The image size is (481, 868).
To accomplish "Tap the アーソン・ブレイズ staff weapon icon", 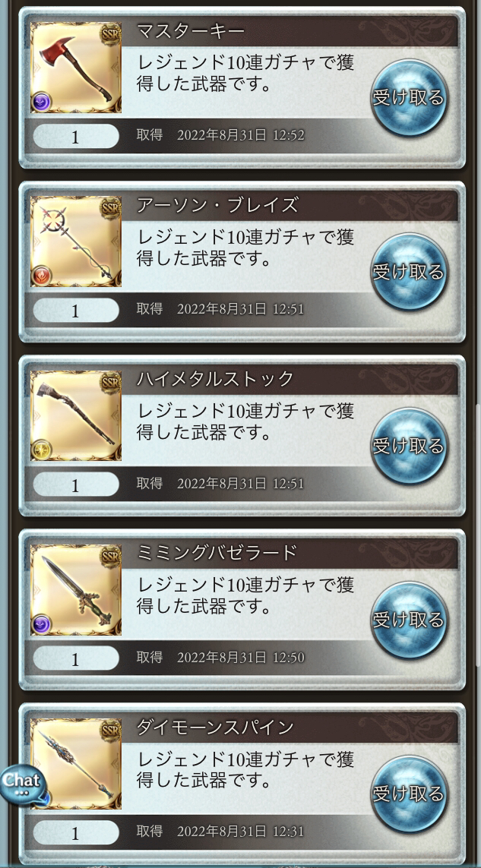I will (x=76, y=241).
